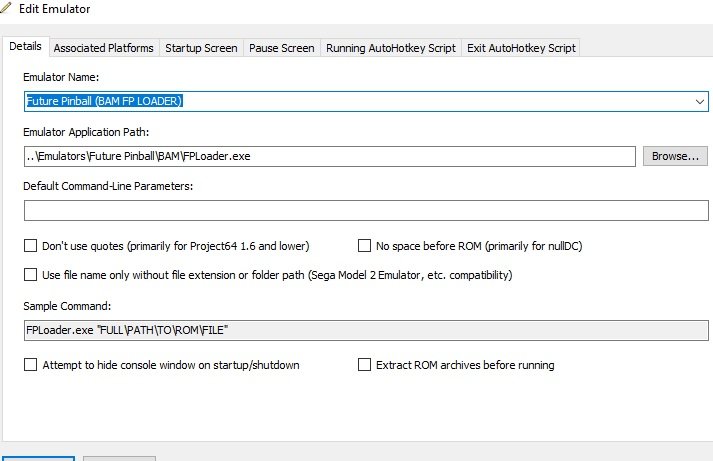This screenshot has width=713, height=461.
Task: Go to the Pause Screen tab
Action: (x=281, y=48)
